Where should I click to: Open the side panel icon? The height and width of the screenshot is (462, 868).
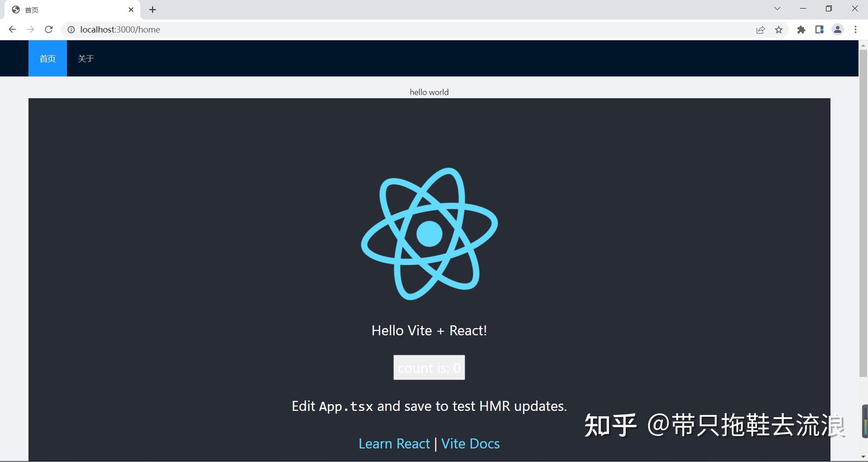(x=820, y=29)
